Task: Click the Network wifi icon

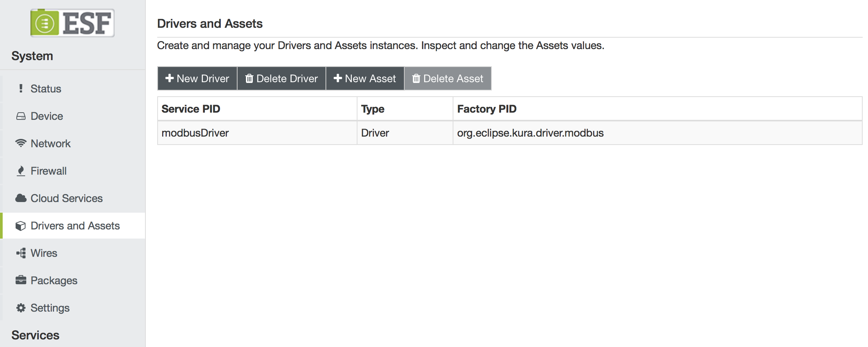Action: pyautogui.click(x=21, y=143)
